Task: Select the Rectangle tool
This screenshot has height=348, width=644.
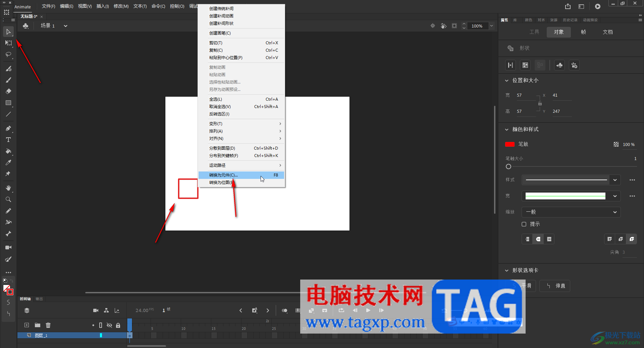Action: pos(8,103)
